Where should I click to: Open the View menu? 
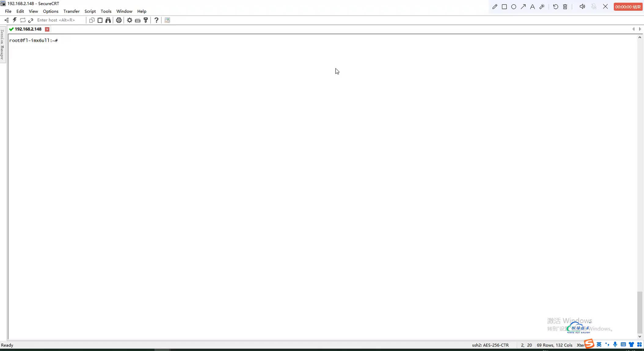33,11
